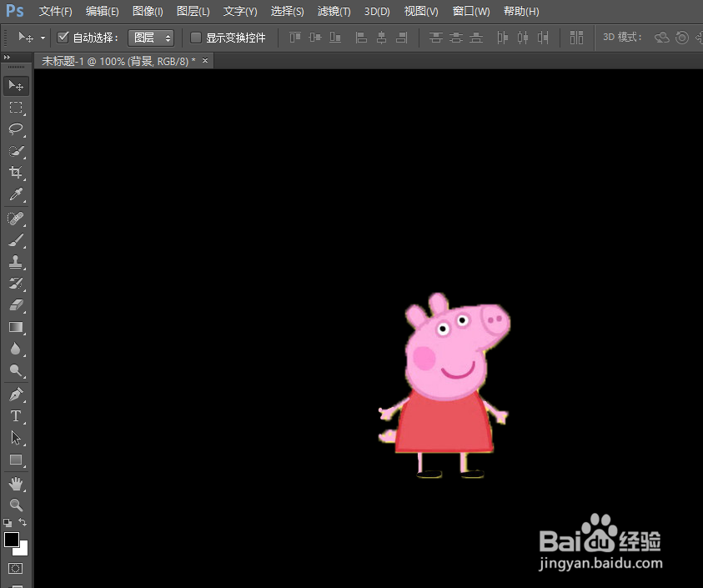This screenshot has height=588, width=703.
Task: Align top edges of layers
Action: (295, 38)
